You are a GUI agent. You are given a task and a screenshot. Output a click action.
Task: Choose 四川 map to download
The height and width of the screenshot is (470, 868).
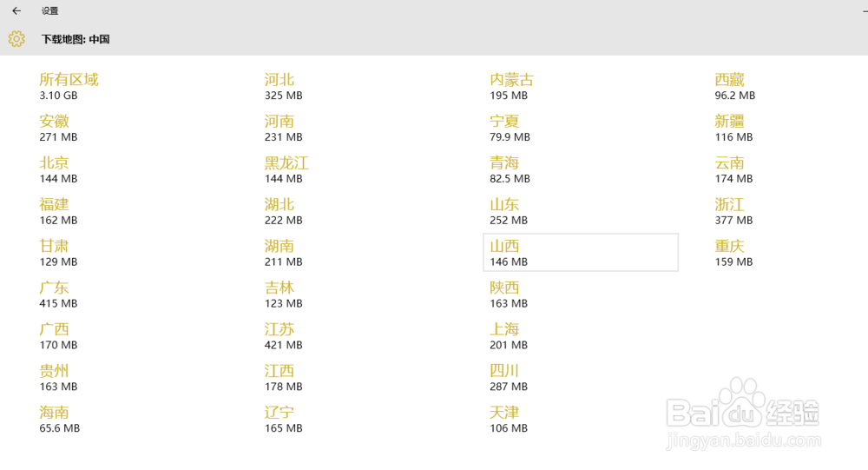coord(508,378)
